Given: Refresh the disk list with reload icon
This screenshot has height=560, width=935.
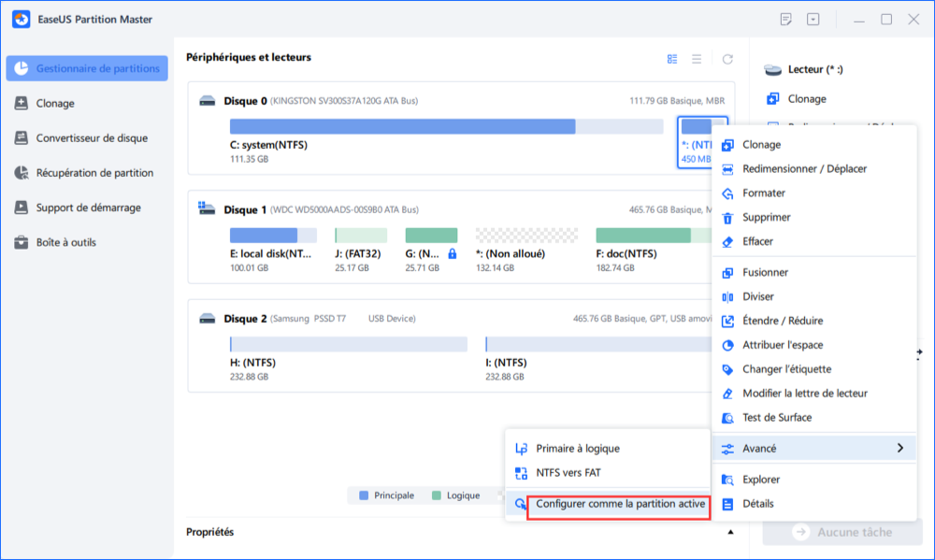Looking at the screenshot, I should pos(727,59).
